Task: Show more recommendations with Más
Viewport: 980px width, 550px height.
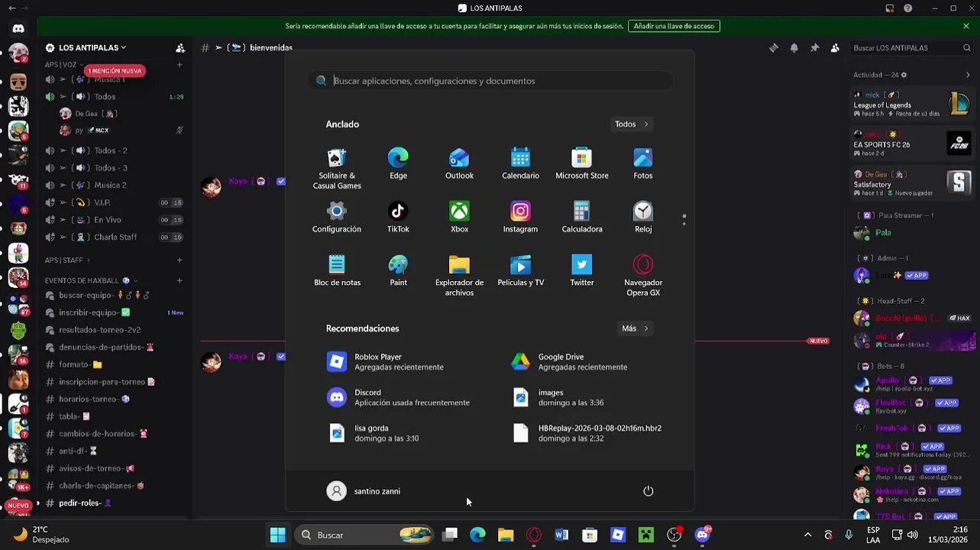Action: pos(635,328)
